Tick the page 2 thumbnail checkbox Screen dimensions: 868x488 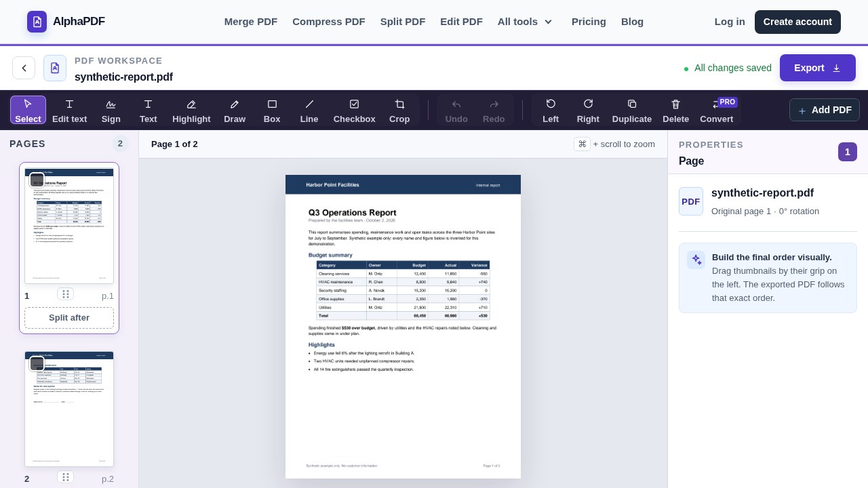(37, 363)
